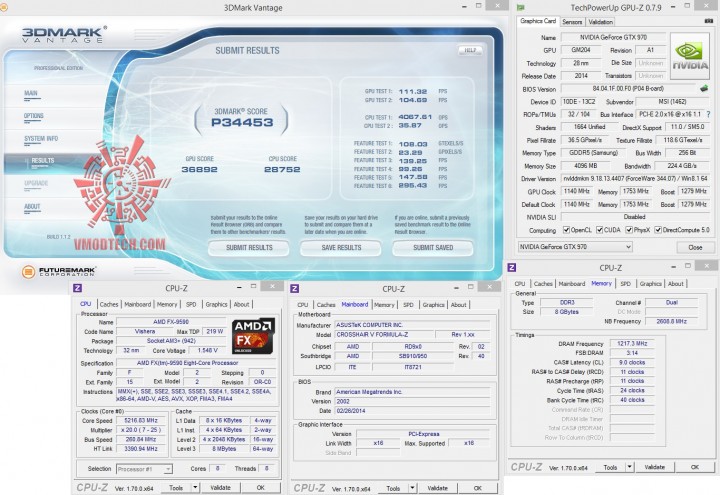Click OK in the left CPU-Z window
720x495 pixels.
pos(260,488)
